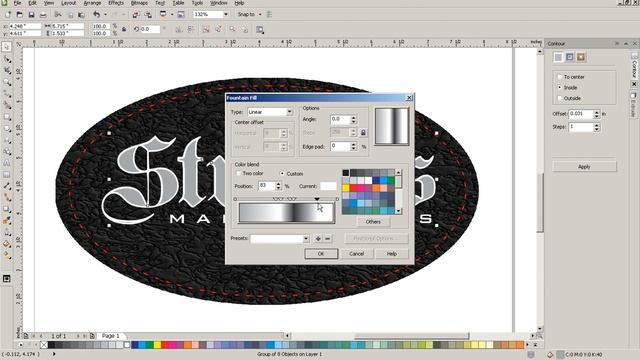This screenshot has width=640, height=360.
Task: Click the outside contour icon in docker
Action: pyautogui.click(x=580, y=57)
